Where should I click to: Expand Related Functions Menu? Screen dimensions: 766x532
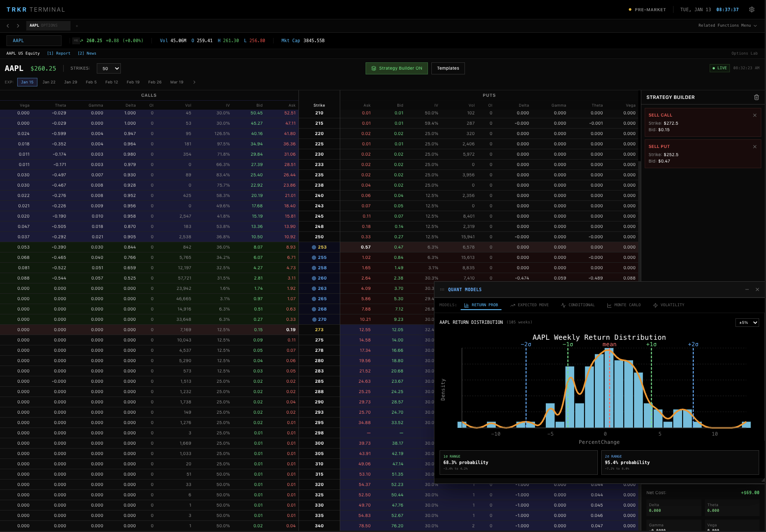pyautogui.click(x=727, y=25)
